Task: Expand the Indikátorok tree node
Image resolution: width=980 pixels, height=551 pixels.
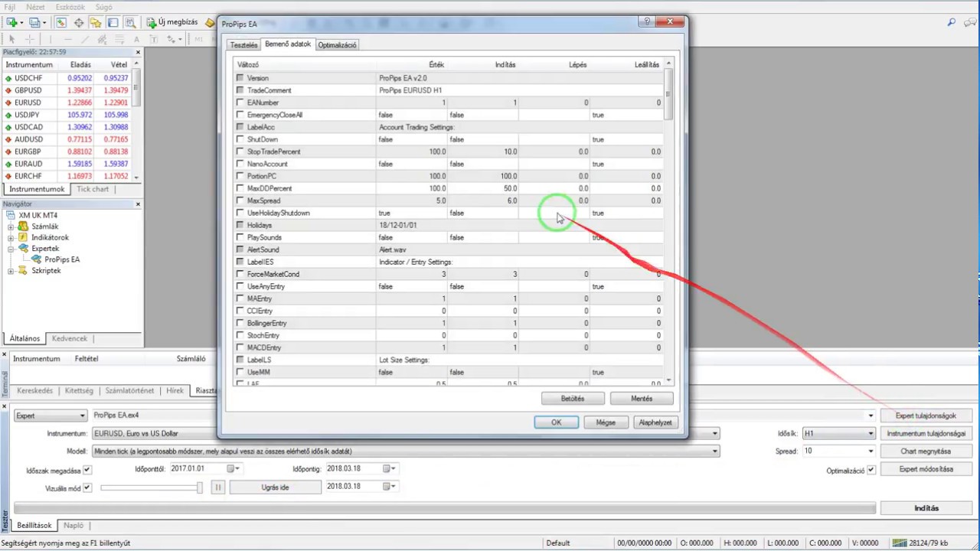Action: pos(11,237)
